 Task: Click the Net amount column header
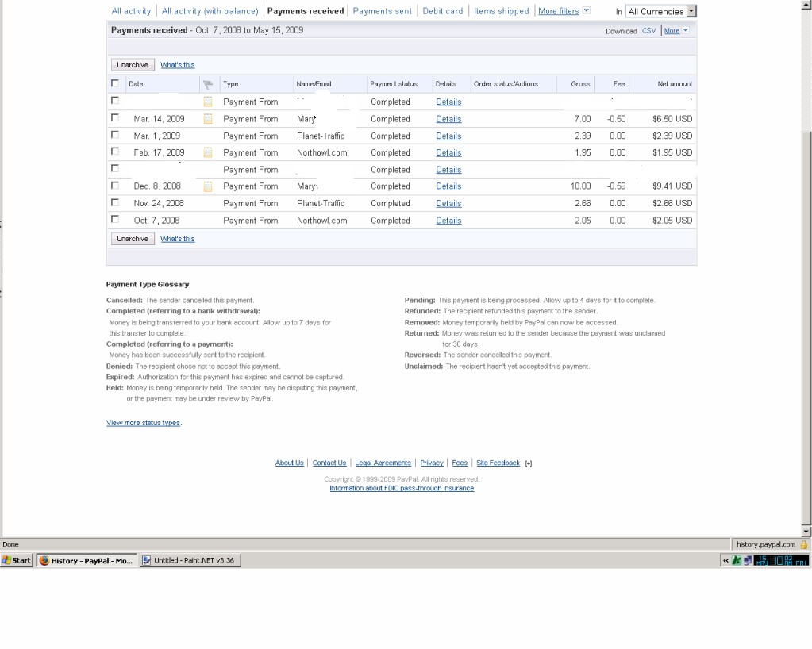point(675,84)
